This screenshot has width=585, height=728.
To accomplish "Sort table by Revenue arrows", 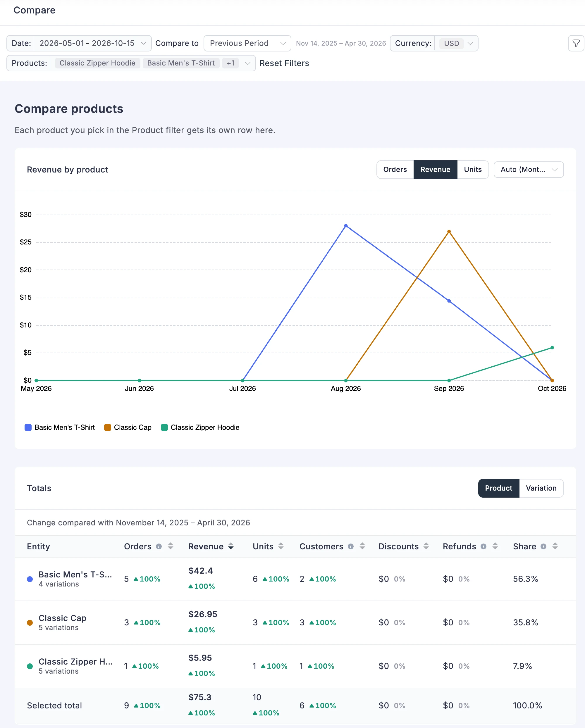I will pyautogui.click(x=231, y=546).
